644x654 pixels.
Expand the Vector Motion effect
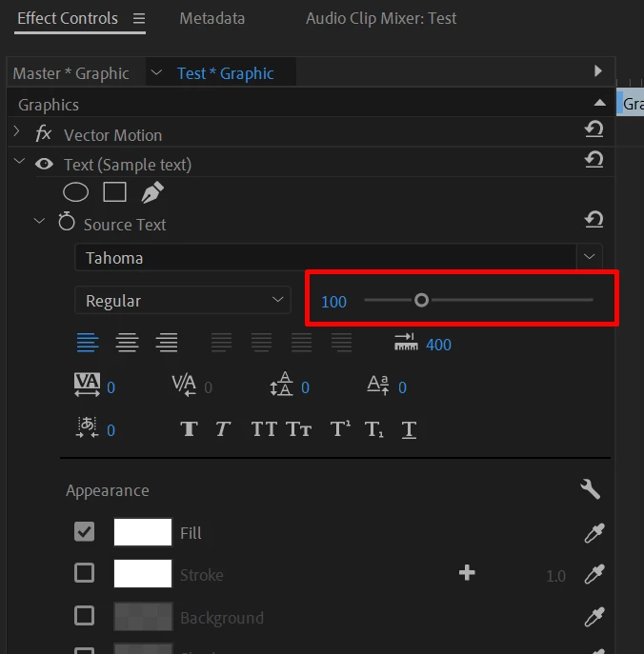pos(17,131)
